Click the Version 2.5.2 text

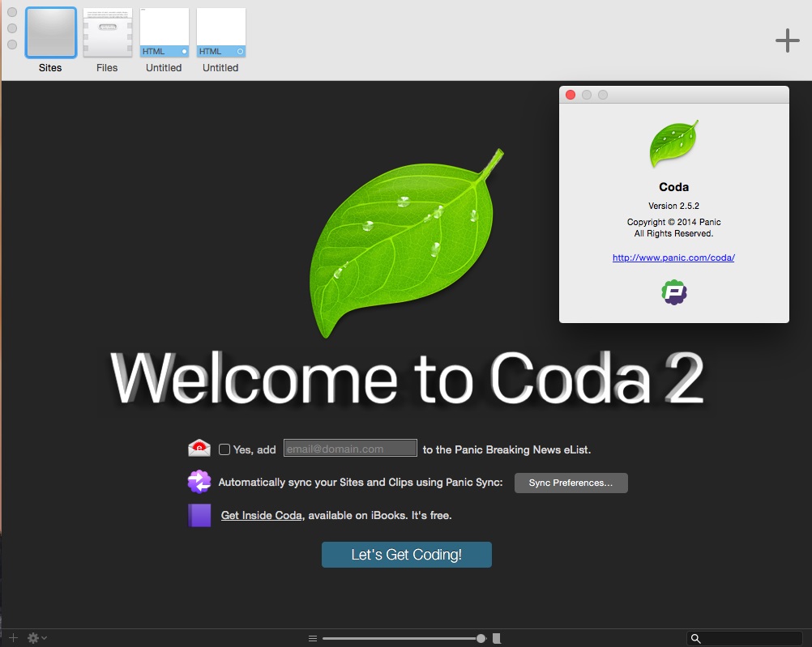(673, 206)
